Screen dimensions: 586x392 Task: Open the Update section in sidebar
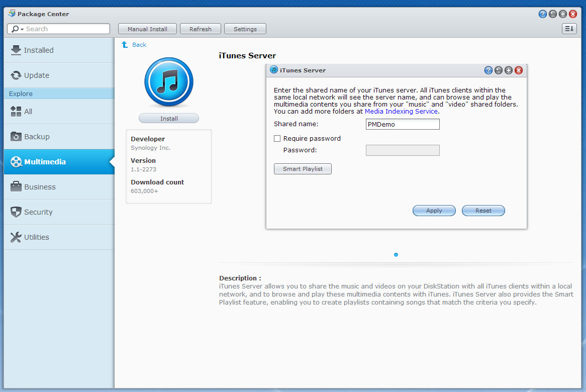[59, 75]
